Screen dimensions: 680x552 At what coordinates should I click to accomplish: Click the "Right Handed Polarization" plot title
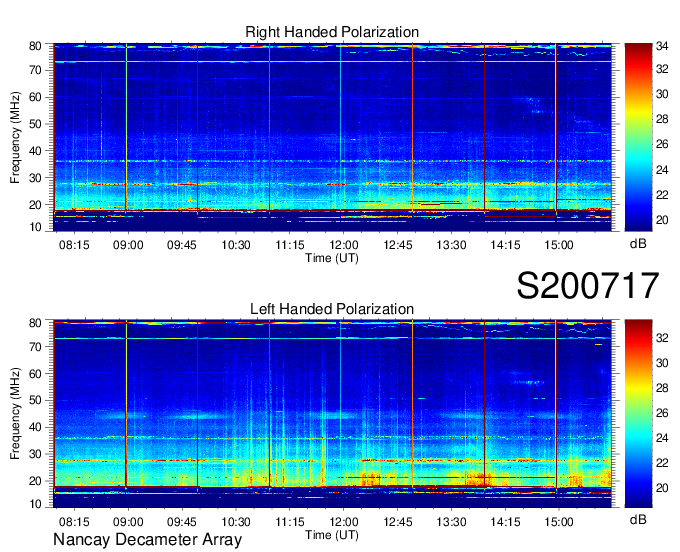(332, 32)
